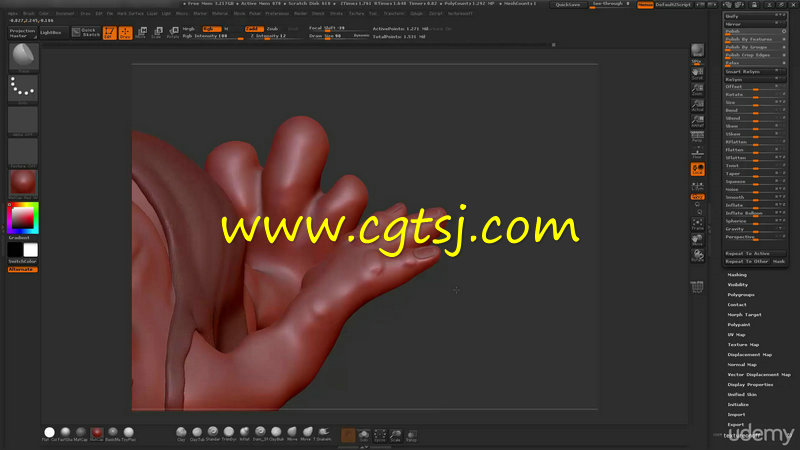Select the TrimDynamic brush

tap(229, 433)
